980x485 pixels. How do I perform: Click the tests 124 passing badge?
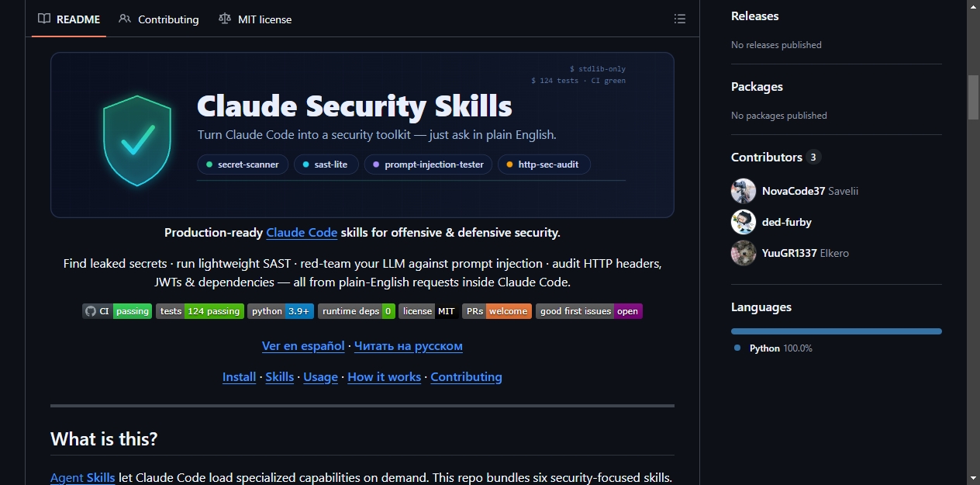200,311
